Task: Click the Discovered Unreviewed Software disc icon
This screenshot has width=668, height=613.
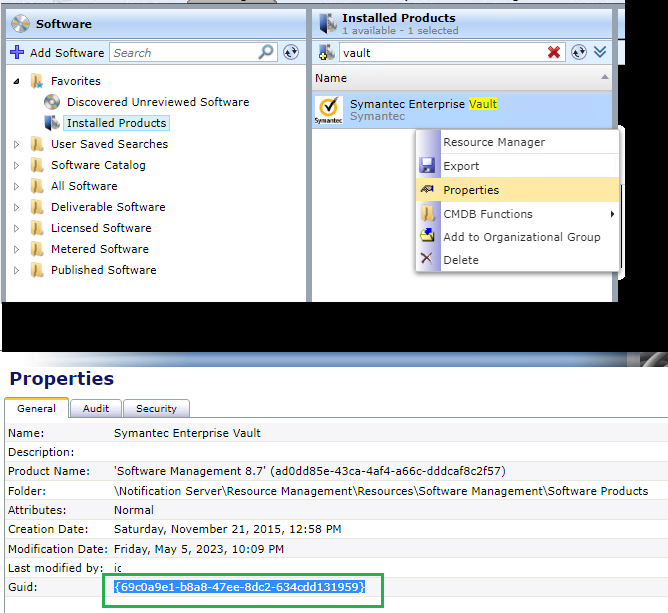Action: click(x=52, y=102)
